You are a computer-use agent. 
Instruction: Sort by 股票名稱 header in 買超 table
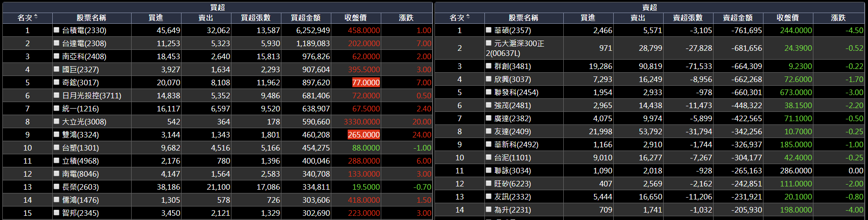[91, 18]
